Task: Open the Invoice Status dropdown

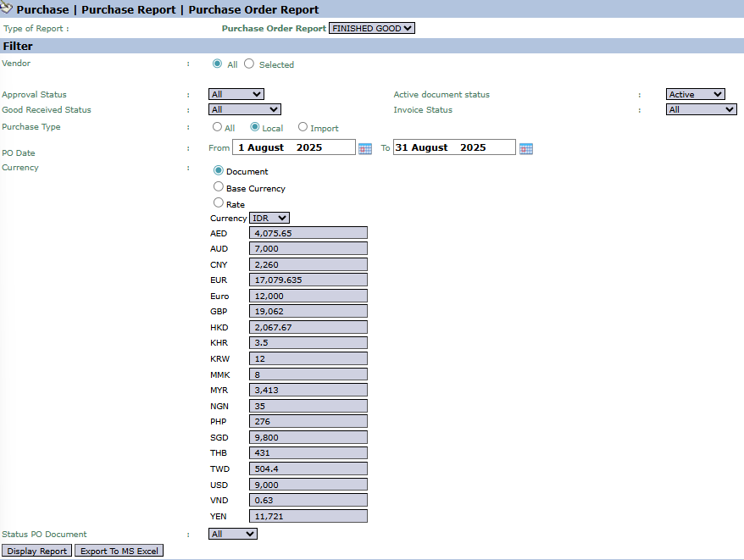Action: [x=701, y=109]
